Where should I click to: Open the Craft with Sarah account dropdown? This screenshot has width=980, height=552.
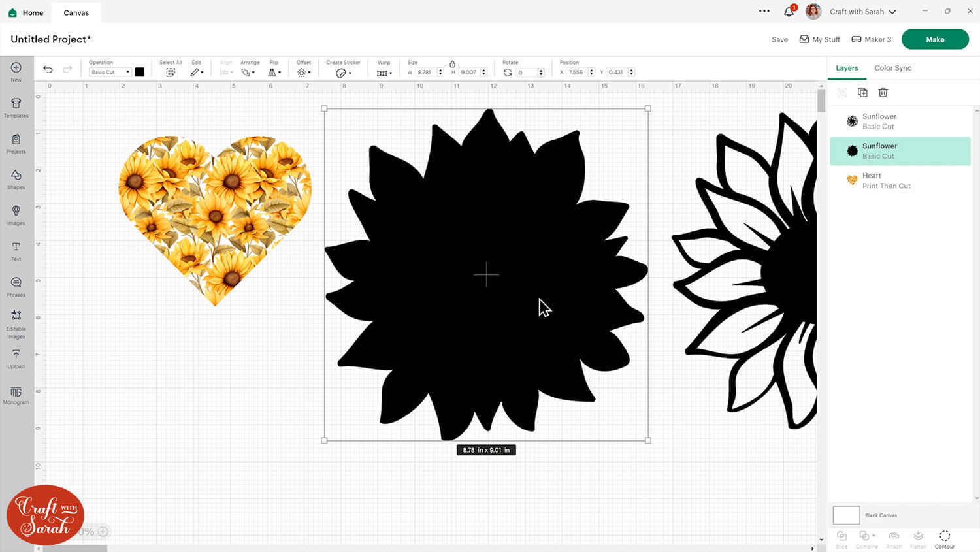[x=862, y=12]
